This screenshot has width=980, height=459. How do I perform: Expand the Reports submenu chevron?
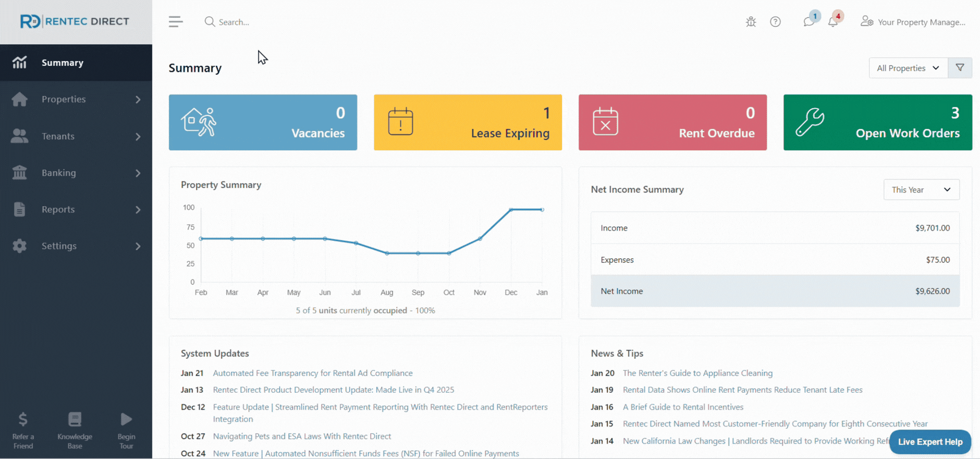coord(138,209)
